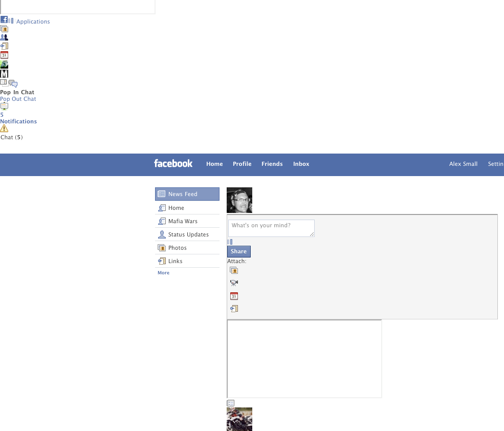Viewport: 504px width, 431px height.
Task: Click the Mafia Wars filter icon
Action: point(162,221)
